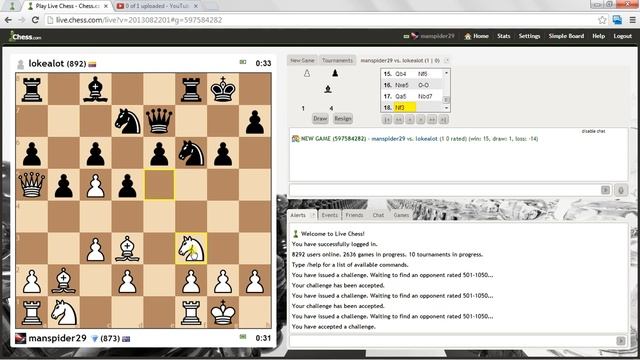Click the black knight on f6
Viewport: 640px width, 360px height.
click(x=191, y=153)
